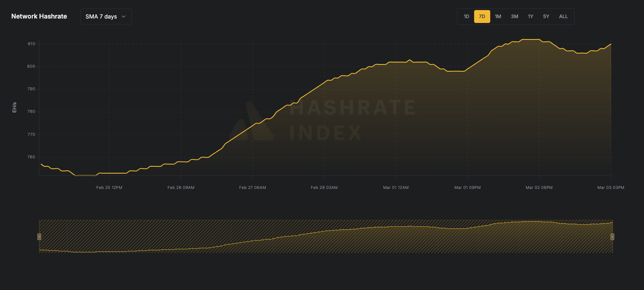Click the 810 y-axis value
644x290 pixels.
pos(31,44)
